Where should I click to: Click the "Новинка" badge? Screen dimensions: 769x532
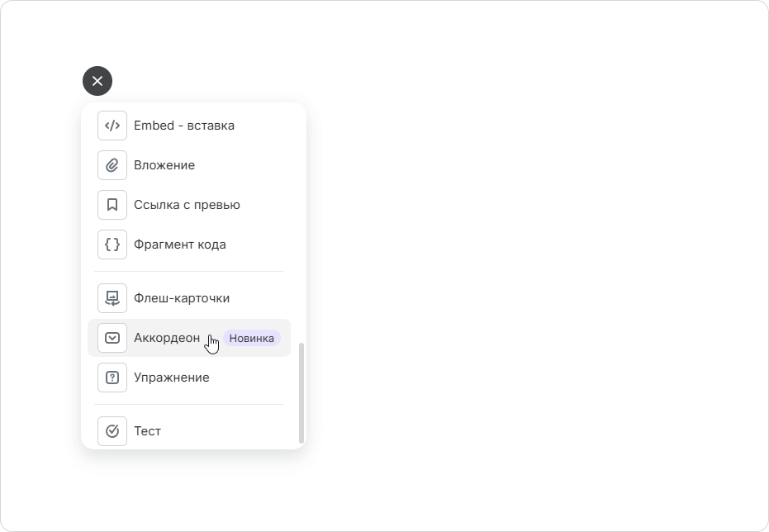[252, 339]
